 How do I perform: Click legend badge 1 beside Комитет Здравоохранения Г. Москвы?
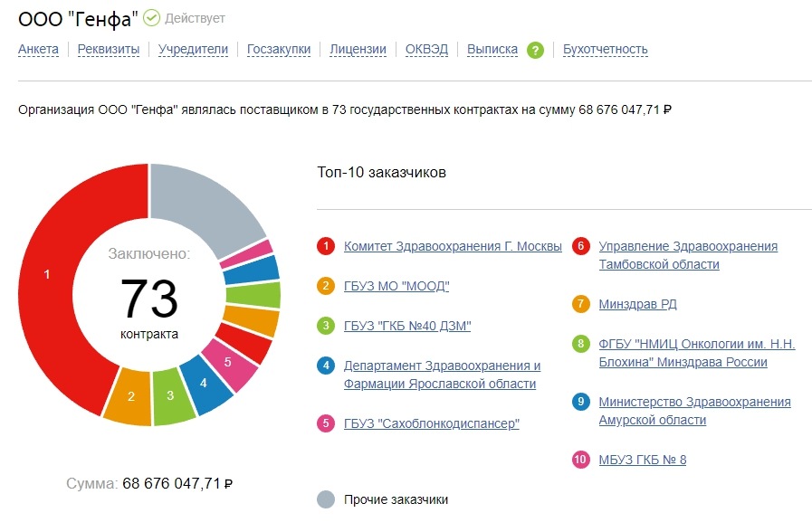pyautogui.click(x=326, y=246)
